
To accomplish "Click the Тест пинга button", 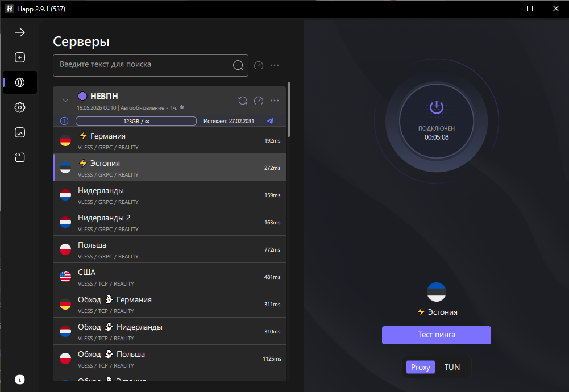I will pyautogui.click(x=437, y=335).
